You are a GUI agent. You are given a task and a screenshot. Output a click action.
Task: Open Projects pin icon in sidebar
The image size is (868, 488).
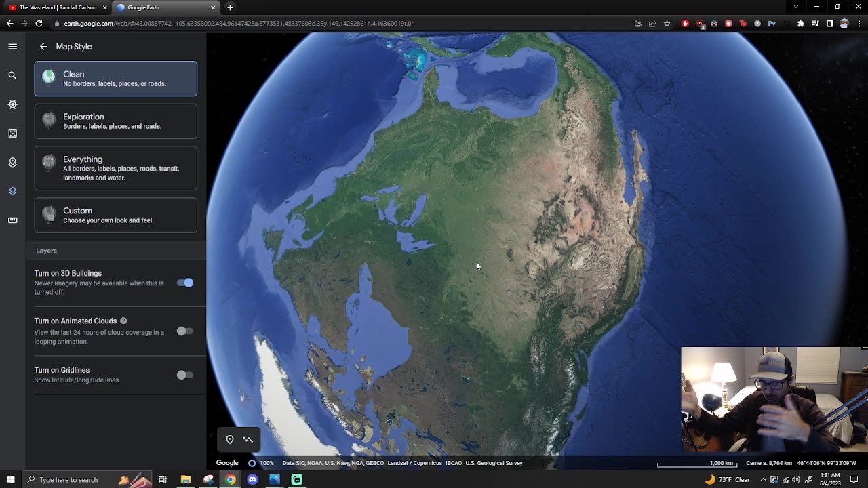tap(12, 163)
